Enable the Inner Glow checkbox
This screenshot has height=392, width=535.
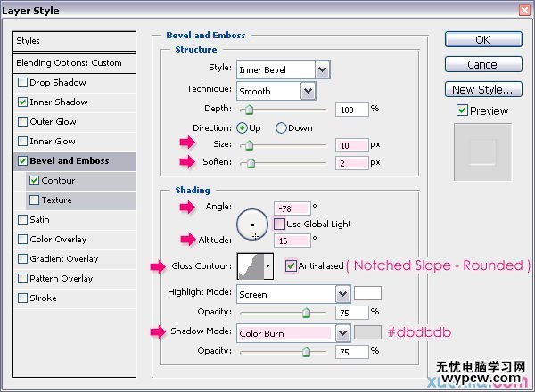(22, 141)
